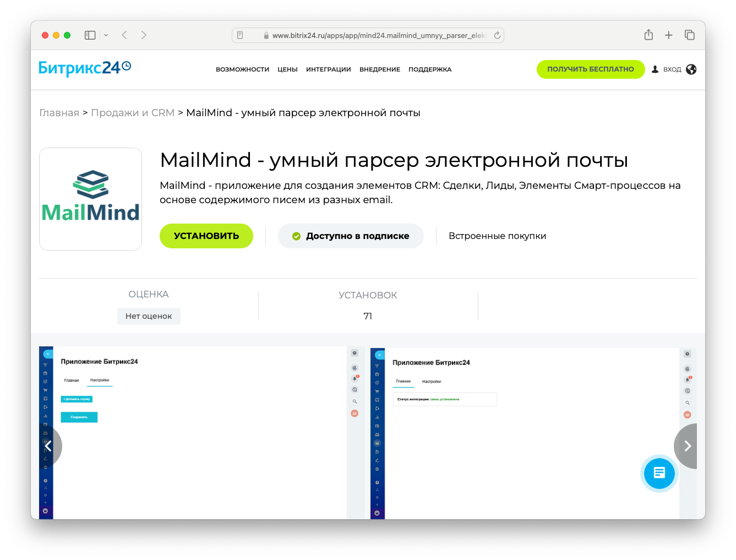Toggle the Safari sidebar icon

[x=90, y=35]
